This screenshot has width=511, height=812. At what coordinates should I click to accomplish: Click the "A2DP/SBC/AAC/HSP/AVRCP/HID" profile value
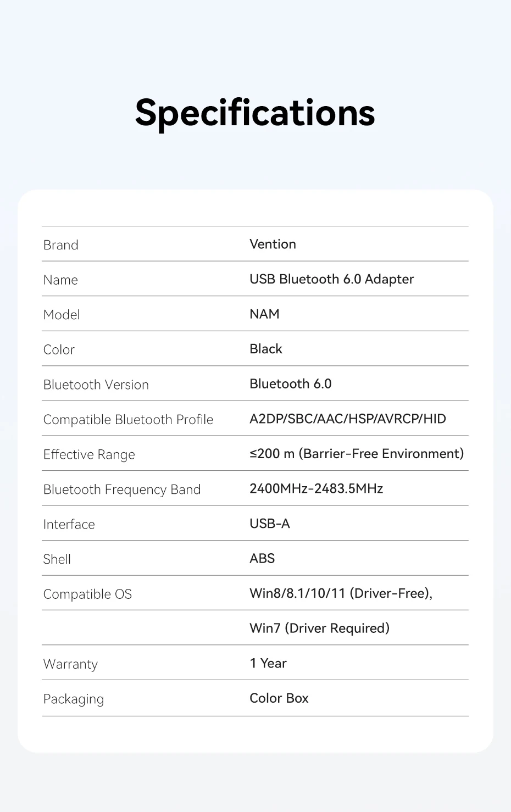tap(348, 419)
